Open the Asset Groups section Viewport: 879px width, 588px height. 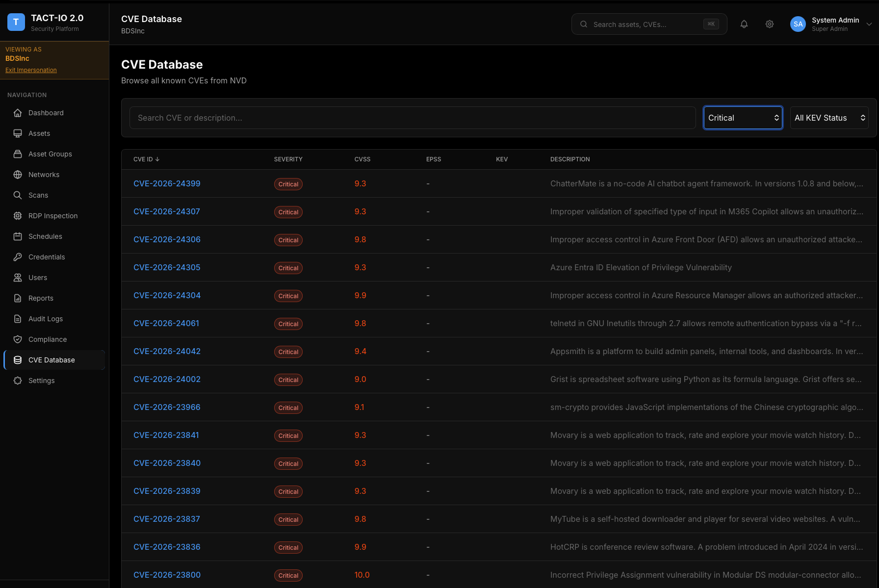point(50,154)
